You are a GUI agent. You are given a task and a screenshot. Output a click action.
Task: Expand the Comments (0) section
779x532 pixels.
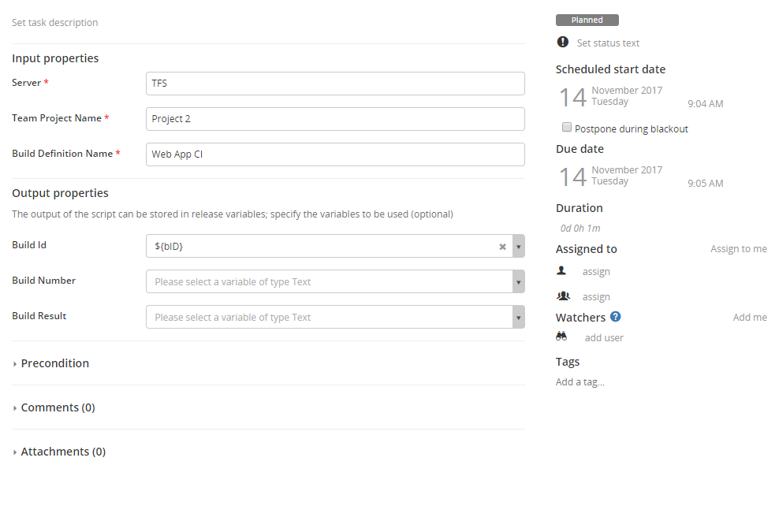point(58,407)
